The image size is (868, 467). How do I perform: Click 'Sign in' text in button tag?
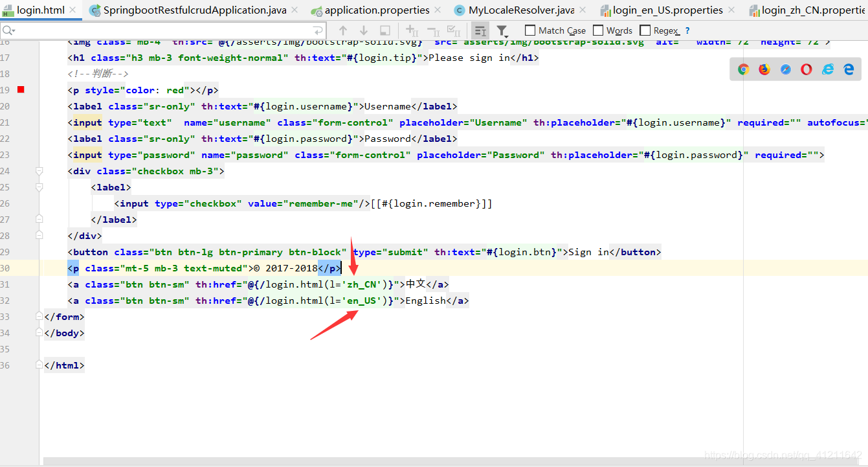(589, 252)
